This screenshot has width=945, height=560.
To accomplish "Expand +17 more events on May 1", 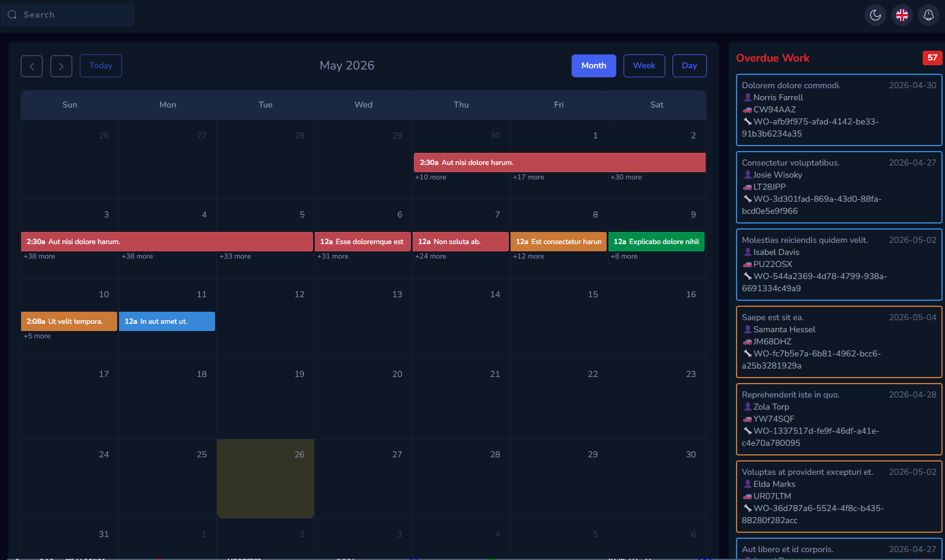I will click(529, 178).
